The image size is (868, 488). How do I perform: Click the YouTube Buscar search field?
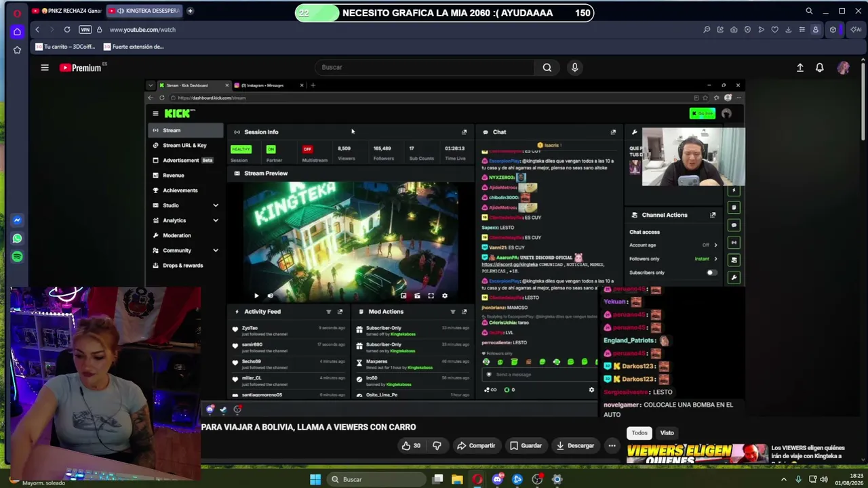[x=425, y=67]
